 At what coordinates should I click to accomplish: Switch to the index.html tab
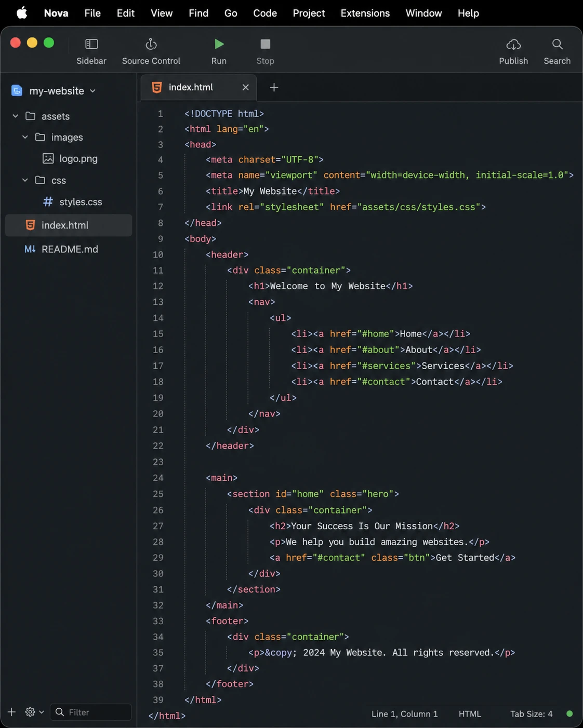(x=200, y=87)
